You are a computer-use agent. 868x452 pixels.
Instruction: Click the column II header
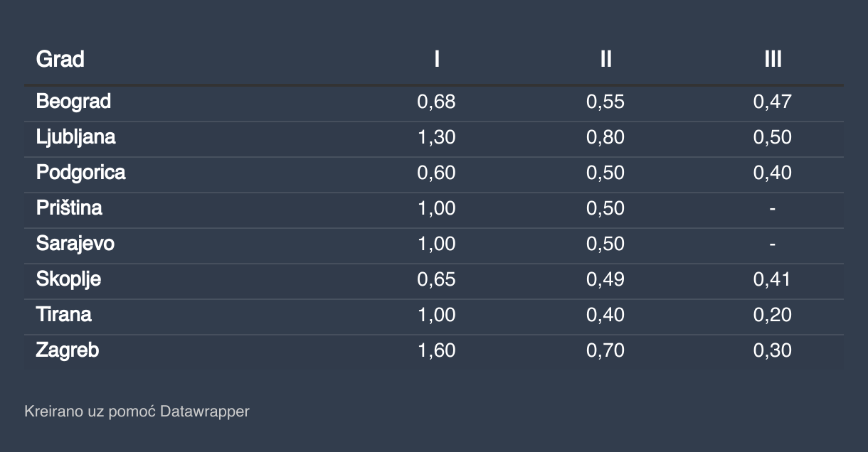605,59
